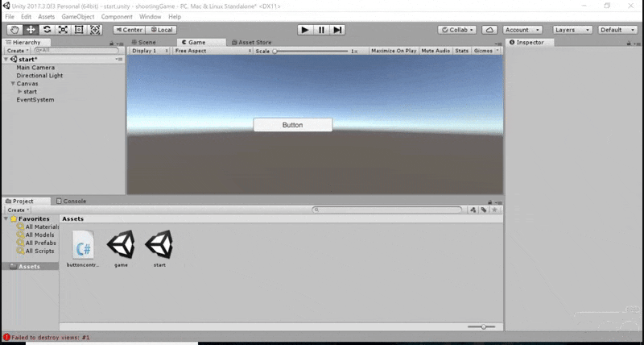Click the Button in Game view
The width and height of the screenshot is (644, 345).
(x=293, y=125)
